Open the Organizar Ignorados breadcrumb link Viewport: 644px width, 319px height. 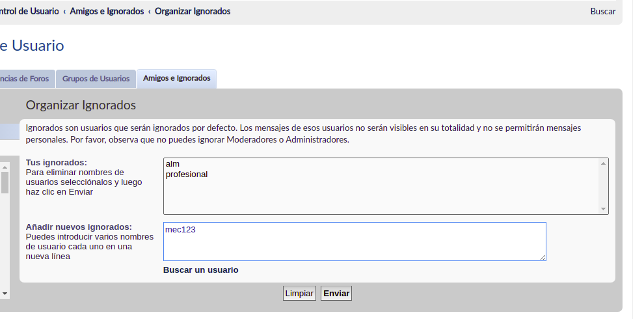(x=193, y=11)
